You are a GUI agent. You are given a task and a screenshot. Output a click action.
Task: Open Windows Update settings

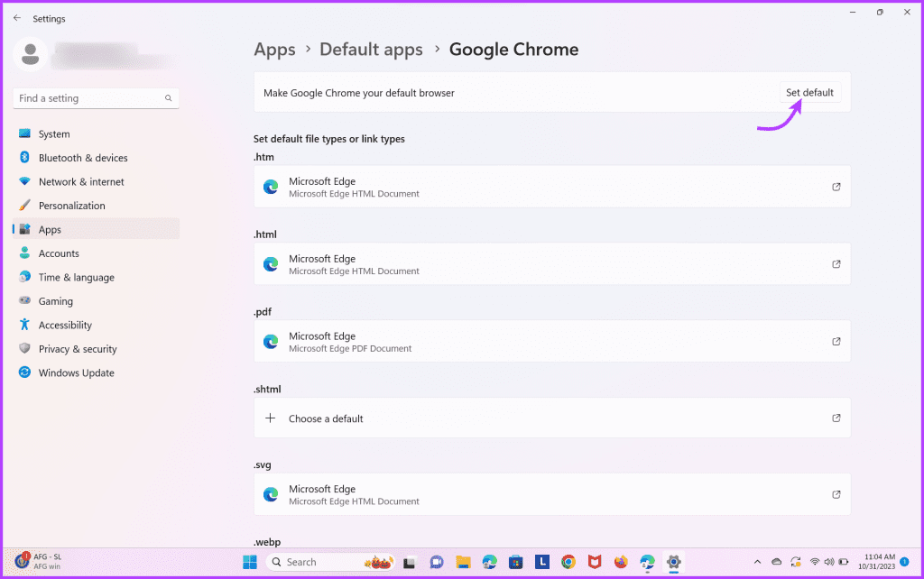(96, 372)
